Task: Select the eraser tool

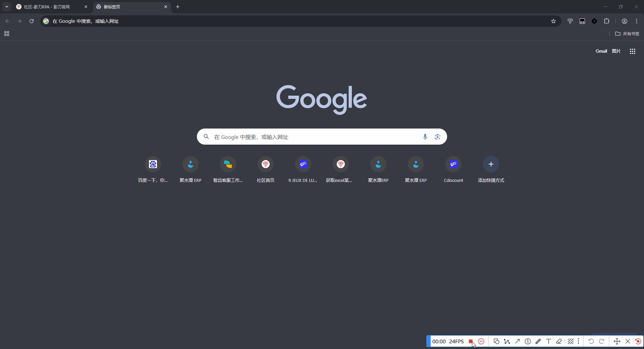Action: (559, 341)
